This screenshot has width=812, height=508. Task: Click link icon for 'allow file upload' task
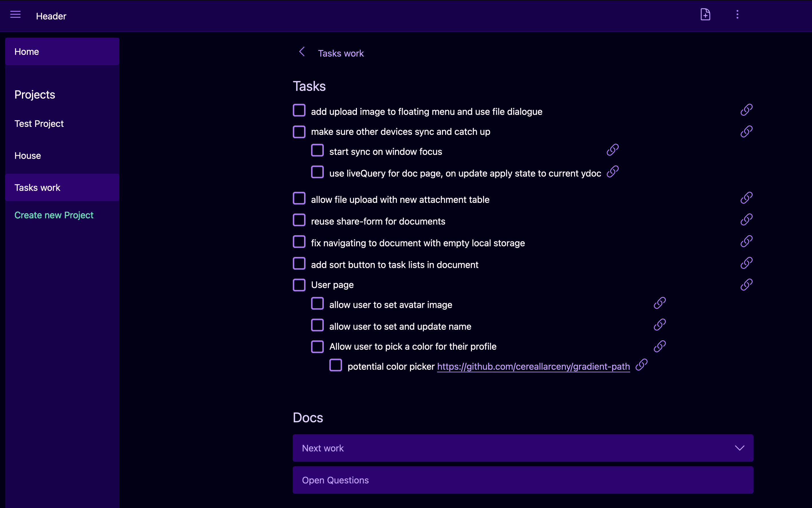click(746, 198)
